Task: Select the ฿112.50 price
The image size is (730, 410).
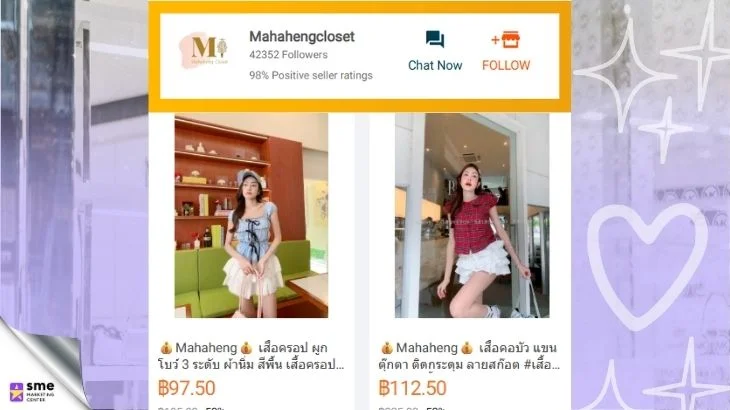Action: coord(412,388)
